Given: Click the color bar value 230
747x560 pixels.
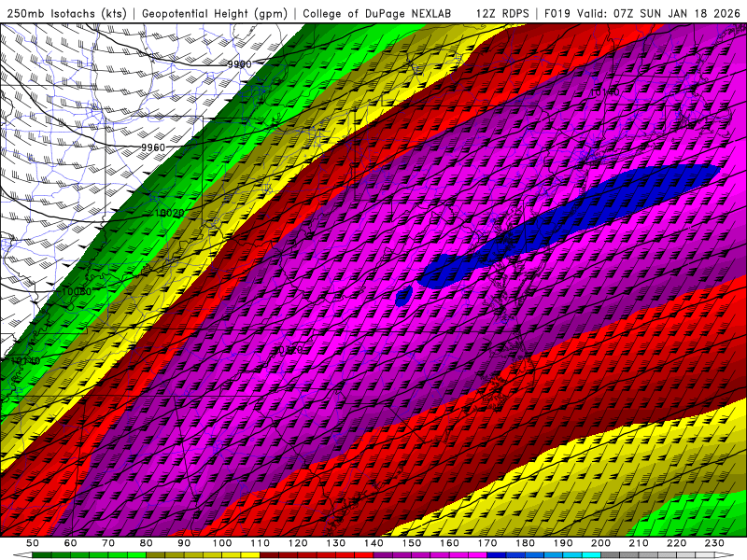Looking at the screenshot, I should pyautogui.click(x=714, y=543).
